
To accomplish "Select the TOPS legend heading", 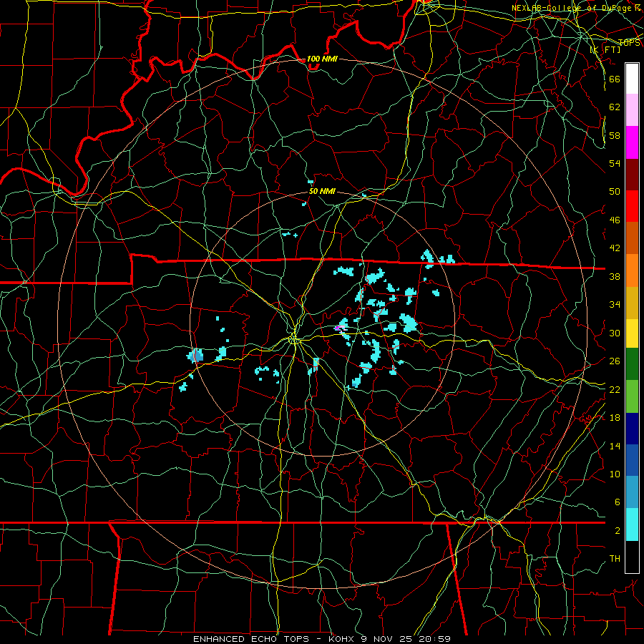I will point(629,43).
